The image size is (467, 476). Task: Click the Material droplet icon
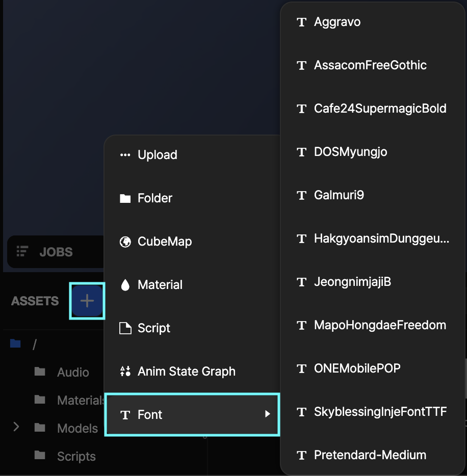click(125, 284)
